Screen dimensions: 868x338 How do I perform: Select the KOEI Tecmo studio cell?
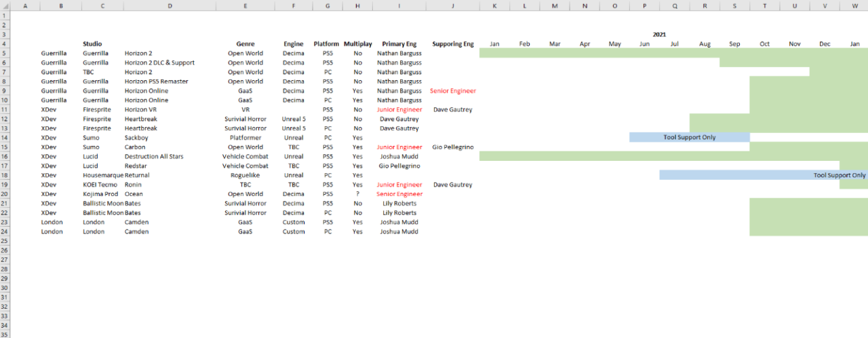[x=101, y=185]
